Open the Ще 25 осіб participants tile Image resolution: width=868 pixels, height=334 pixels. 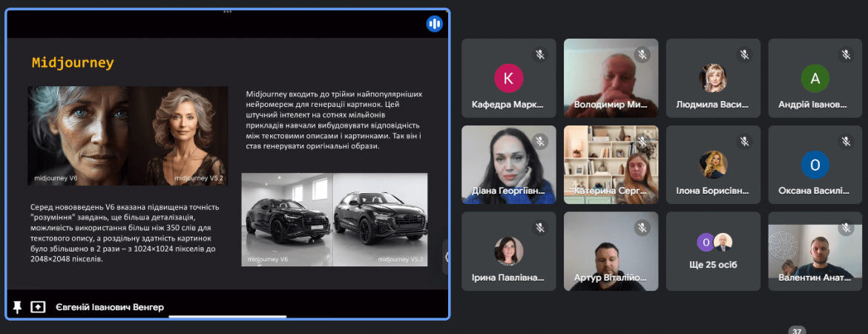pyautogui.click(x=713, y=252)
